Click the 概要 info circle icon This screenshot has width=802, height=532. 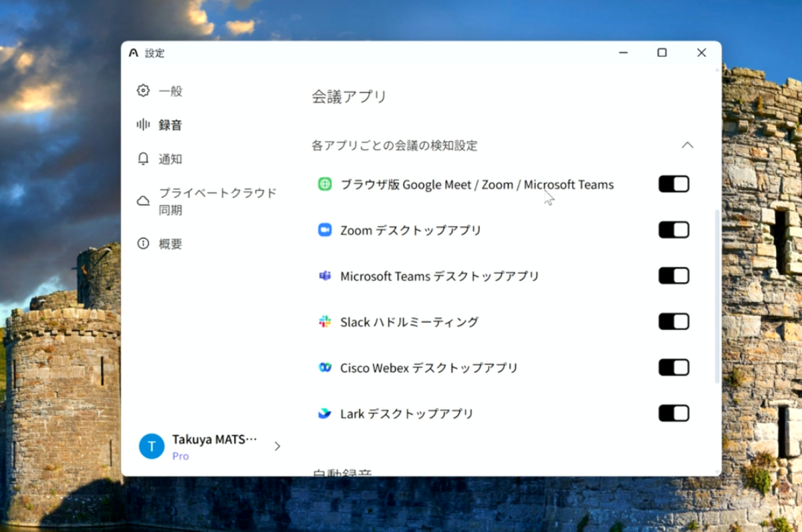[x=143, y=244]
